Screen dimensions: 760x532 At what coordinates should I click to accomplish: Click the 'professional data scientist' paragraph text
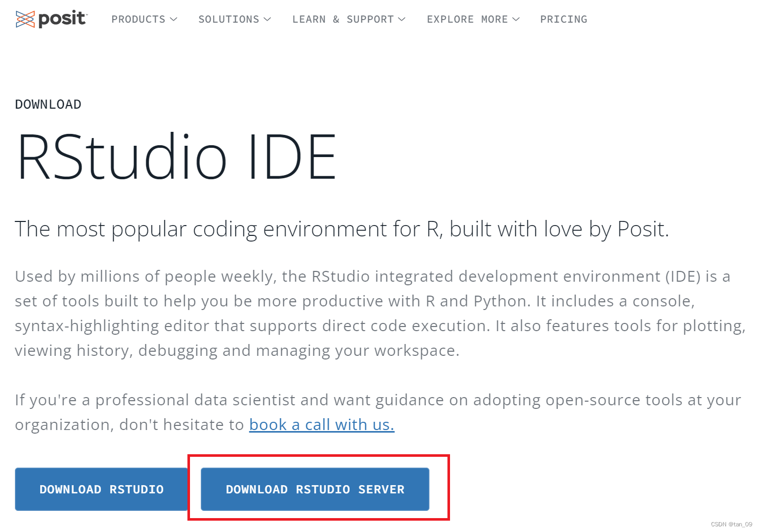[x=378, y=412]
